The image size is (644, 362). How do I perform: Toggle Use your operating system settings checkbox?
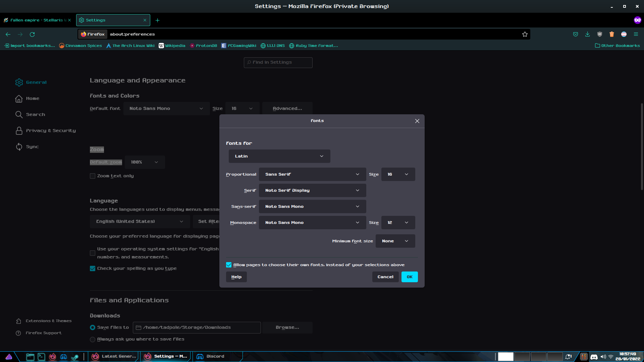[x=93, y=253]
